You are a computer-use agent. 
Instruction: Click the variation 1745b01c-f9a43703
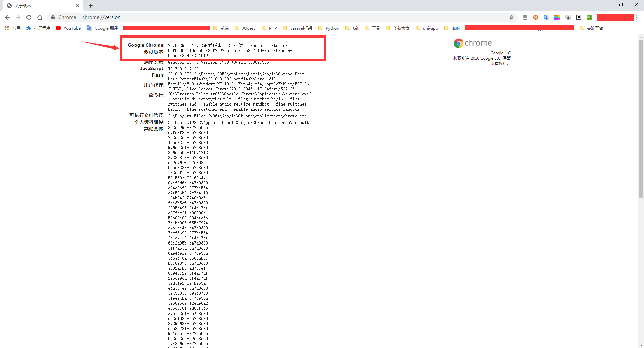click(x=188, y=293)
